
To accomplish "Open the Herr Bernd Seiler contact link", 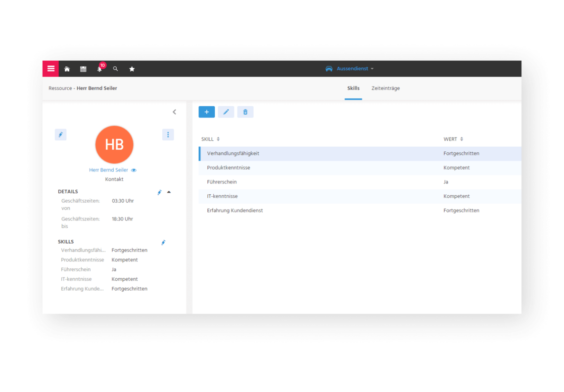I will (108, 170).
